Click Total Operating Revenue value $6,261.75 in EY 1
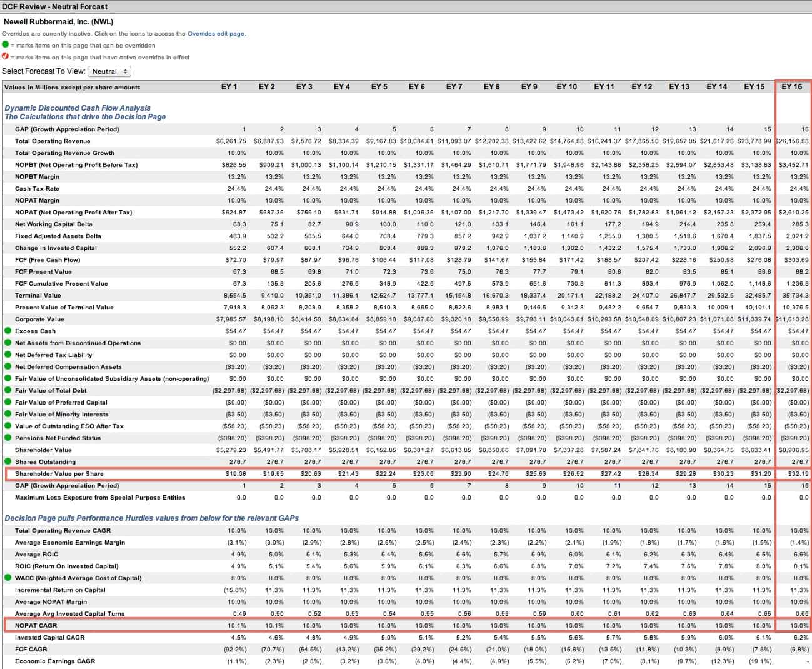This screenshot has height=669, width=812. pos(231,141)
